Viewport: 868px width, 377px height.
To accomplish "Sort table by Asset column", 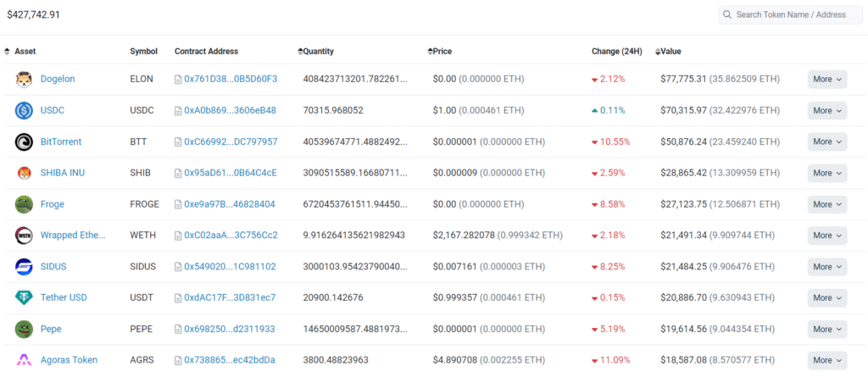I will tap(20, 52).
